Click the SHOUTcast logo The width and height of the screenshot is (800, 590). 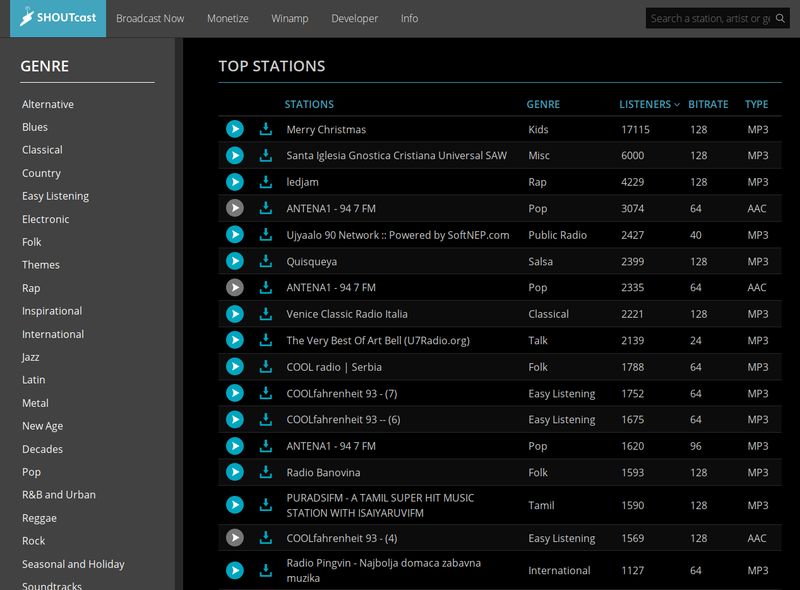click(x=58, y=18)
